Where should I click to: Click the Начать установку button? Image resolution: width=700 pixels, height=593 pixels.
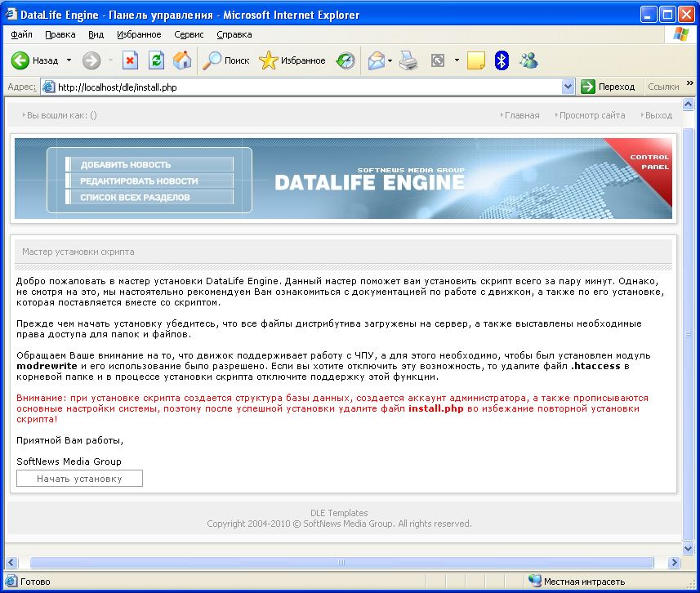coord(79,479)
